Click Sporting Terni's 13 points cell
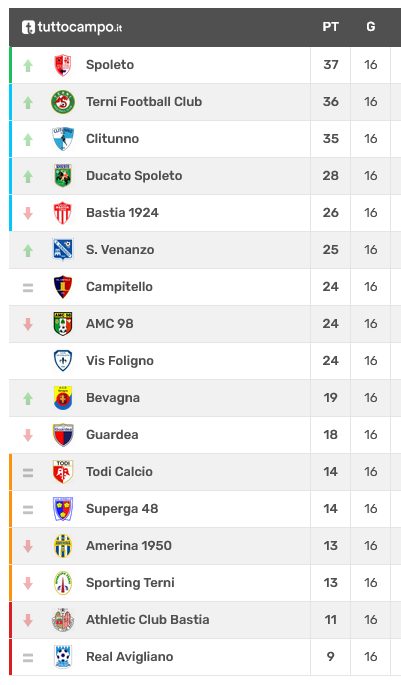 tap(330, 583)
